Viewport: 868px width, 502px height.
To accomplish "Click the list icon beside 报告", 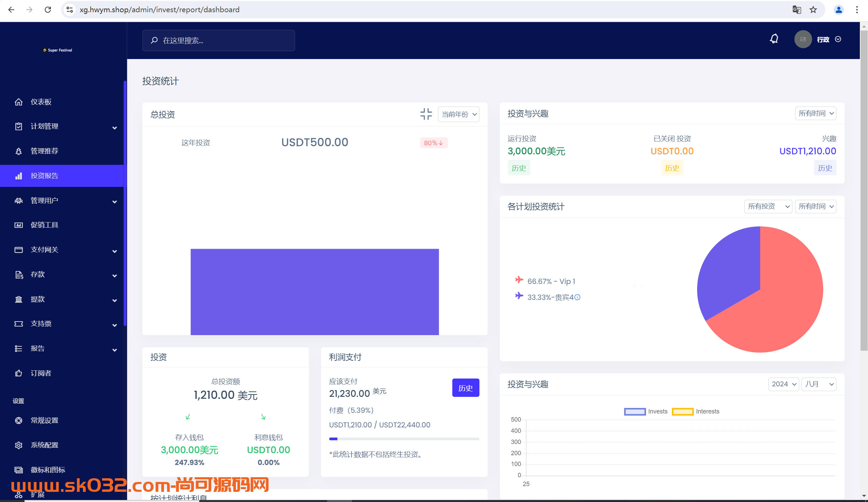I will [x=19, y=349].
